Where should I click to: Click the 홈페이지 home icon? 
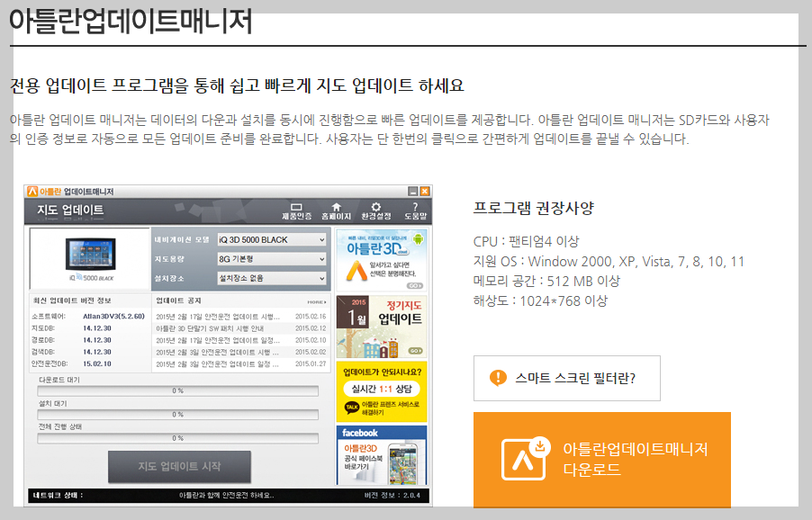click(x=337, y=206)
